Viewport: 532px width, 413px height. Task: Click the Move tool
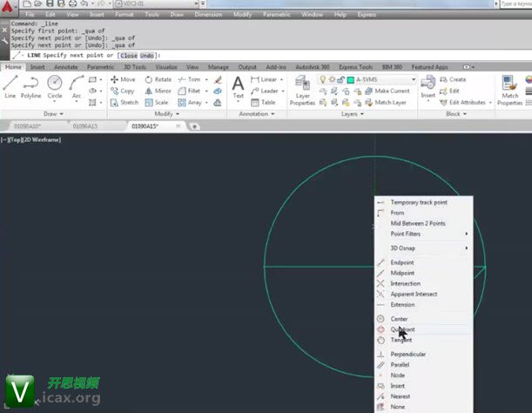pos(123,79)
